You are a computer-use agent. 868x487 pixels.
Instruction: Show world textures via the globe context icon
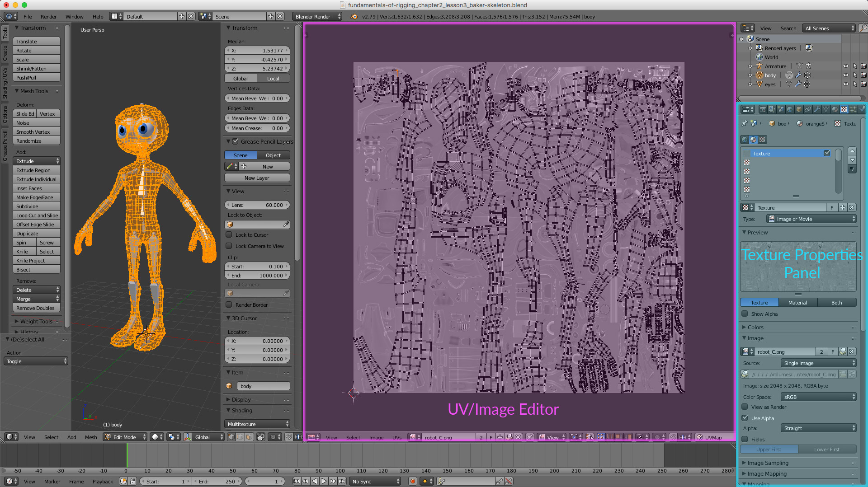(x=745, y=140)
